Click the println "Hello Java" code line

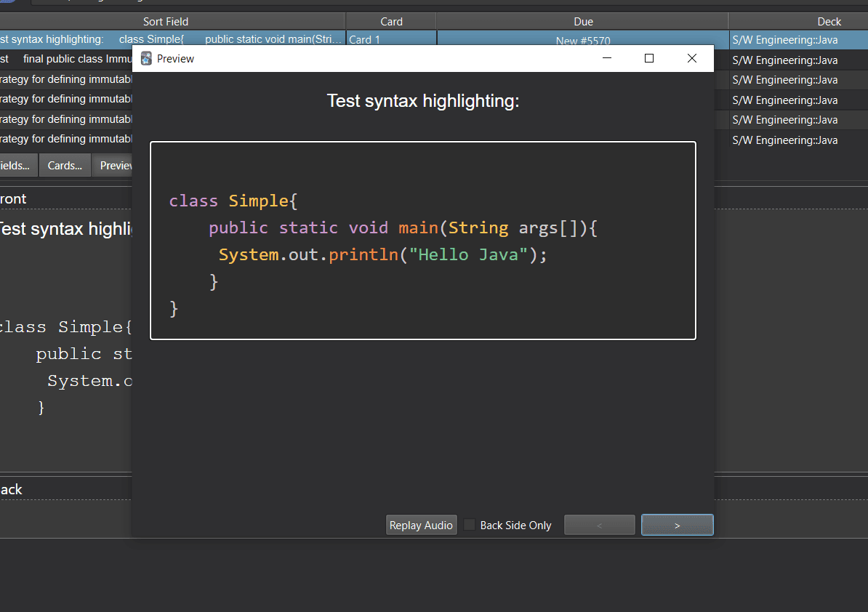382,254
